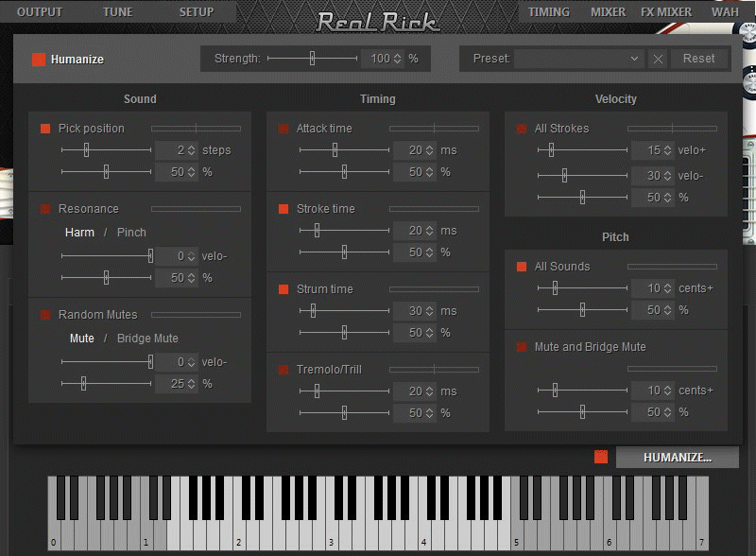The height and width of the screenshot is (556, 756).
Task: Toggle Stroke time humanization
Action: [283, 209]
